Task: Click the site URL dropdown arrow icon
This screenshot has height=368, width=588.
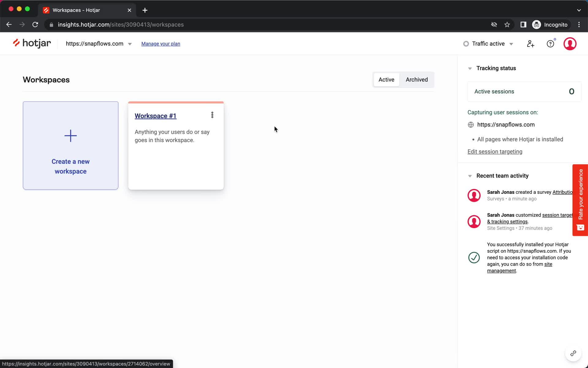Action: (130, 44)
